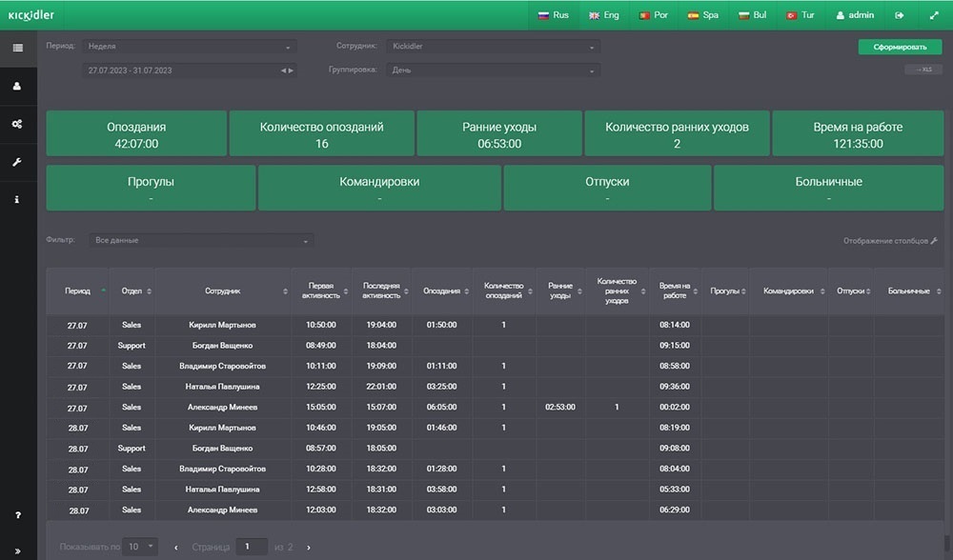The image size is (953, 560).
Task: Open the Период dropdown showing Неделя
Action: (x=188, y=46)
